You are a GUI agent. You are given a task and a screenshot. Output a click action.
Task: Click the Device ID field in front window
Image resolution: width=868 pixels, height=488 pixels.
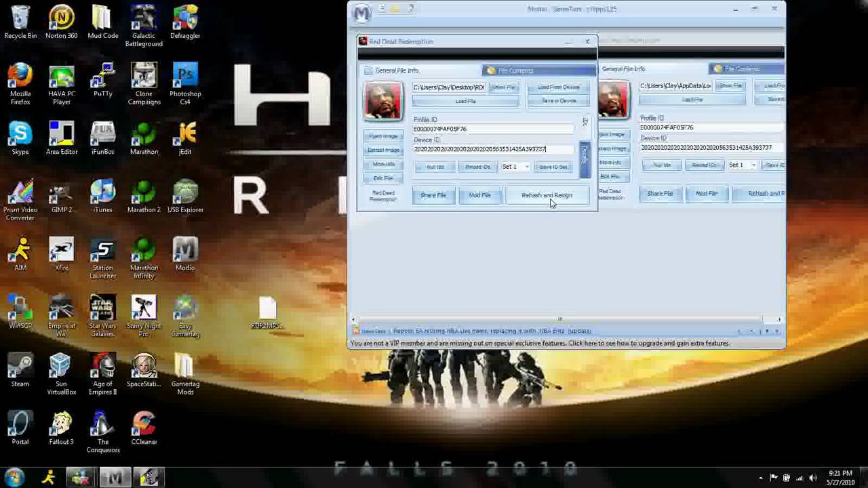coord(494,149)
